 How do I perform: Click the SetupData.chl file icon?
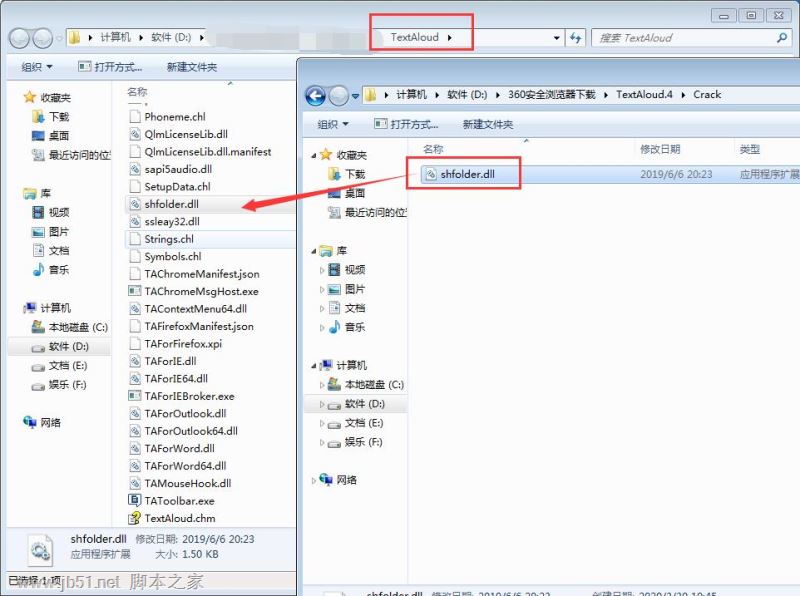point(135,187)
